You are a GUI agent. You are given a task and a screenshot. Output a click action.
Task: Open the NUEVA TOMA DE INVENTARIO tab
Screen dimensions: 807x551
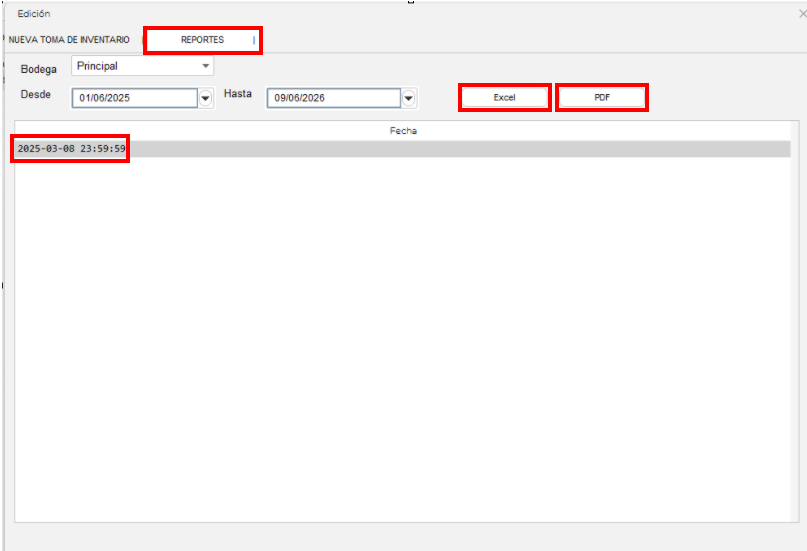69,40
